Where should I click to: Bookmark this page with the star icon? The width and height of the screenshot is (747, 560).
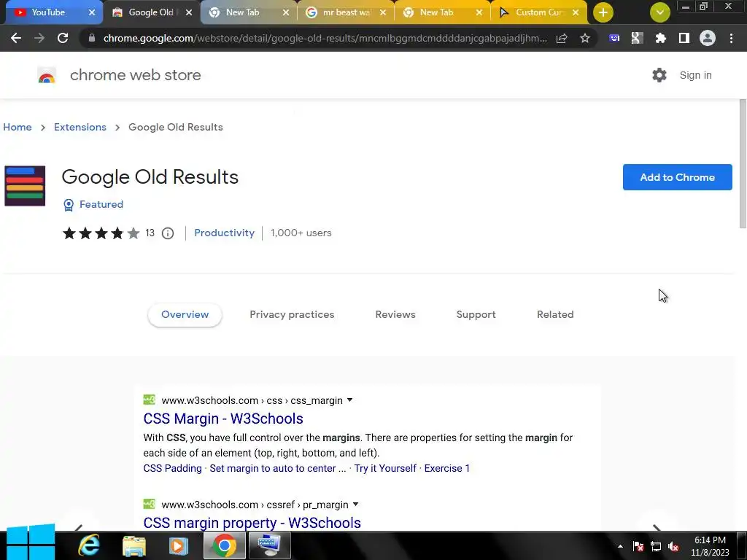pyautogui.click(x=585, y=38)
